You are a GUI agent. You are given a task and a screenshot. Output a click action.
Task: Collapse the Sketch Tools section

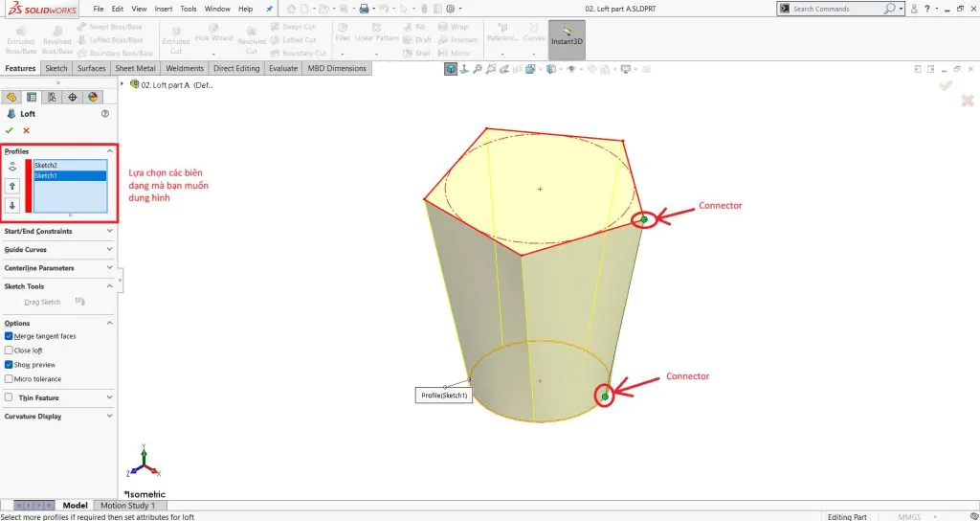tap(110, 285)
